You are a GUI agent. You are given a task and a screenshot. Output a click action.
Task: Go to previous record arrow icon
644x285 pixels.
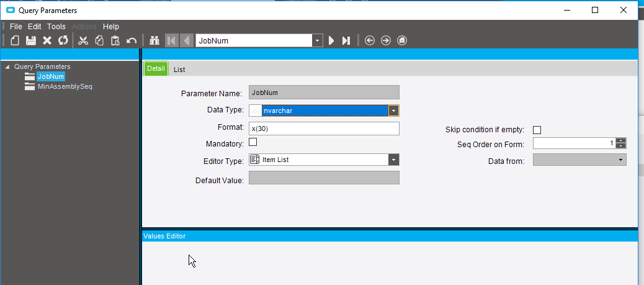tap(187, 40)
